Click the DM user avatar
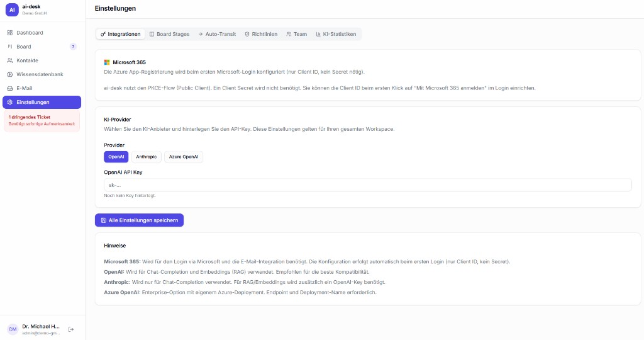Viewport: 644px width, 340px height. (x=13, y=329)
